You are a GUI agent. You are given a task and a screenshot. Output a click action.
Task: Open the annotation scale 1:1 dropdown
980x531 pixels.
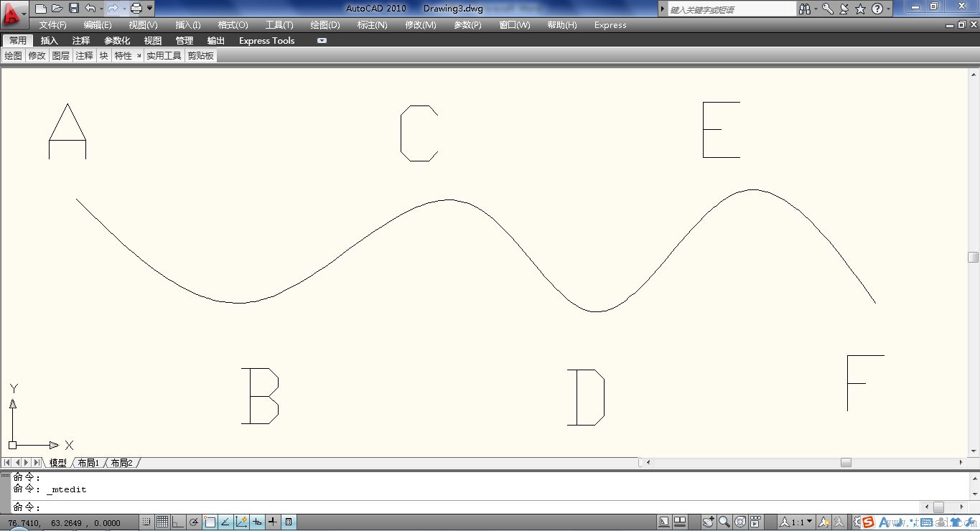coord(797,522)
